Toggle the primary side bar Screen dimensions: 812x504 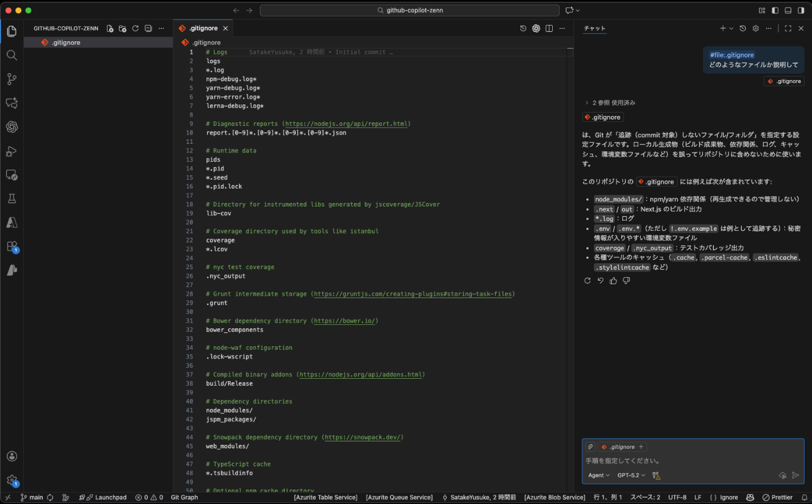click(x=775, y=10)
